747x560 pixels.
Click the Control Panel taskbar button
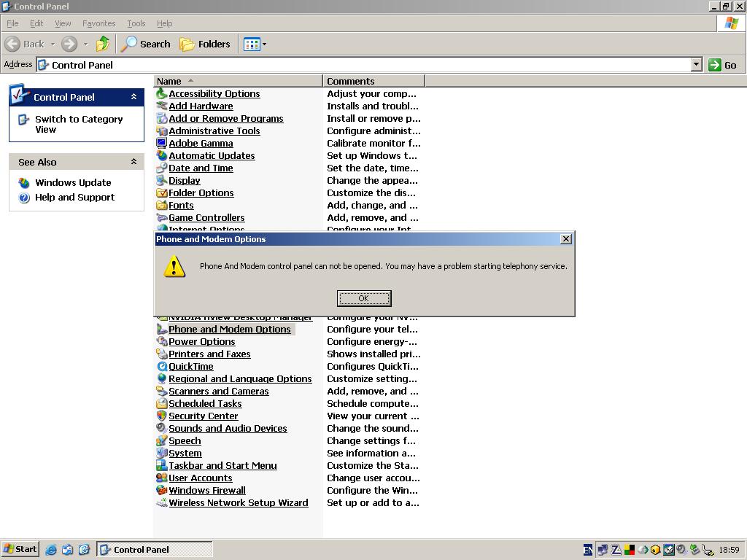[155, 550]
